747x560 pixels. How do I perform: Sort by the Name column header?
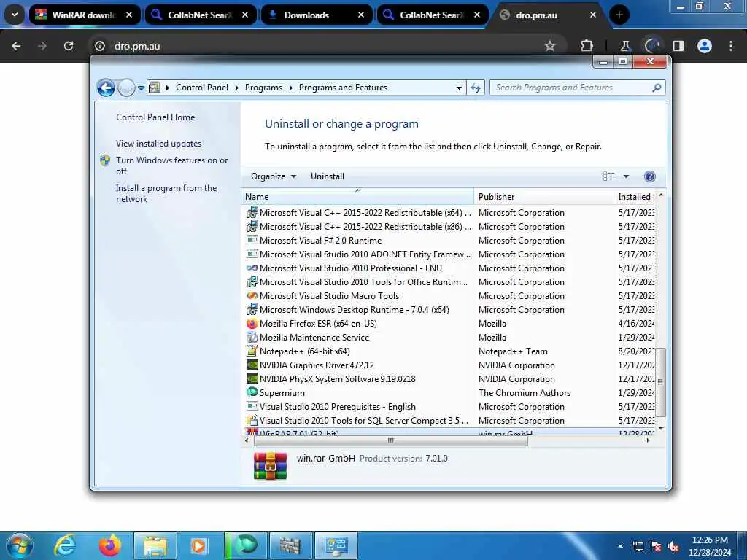click(x=357, y=197)
